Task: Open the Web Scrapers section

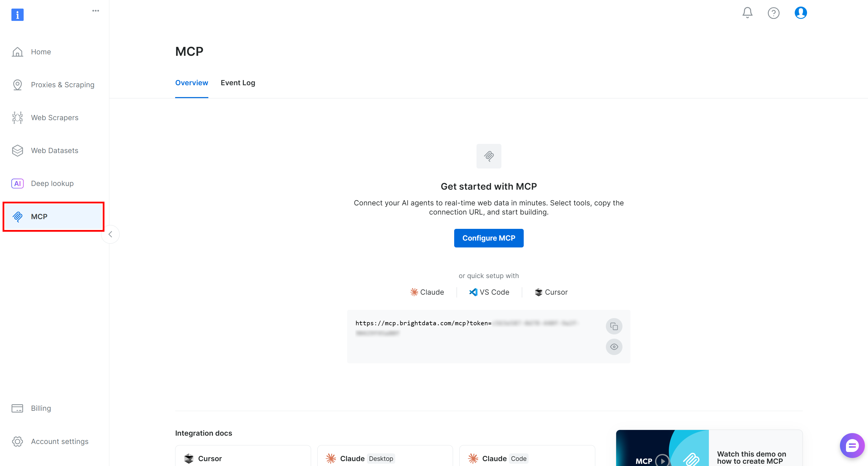Action: 54,117
